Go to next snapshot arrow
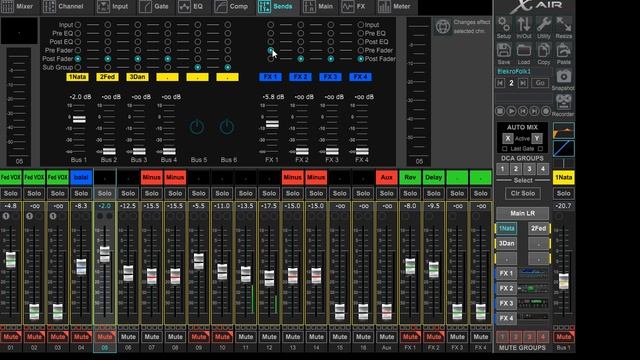The height and width of the screenshot is (360, 640). click(523, 83)
